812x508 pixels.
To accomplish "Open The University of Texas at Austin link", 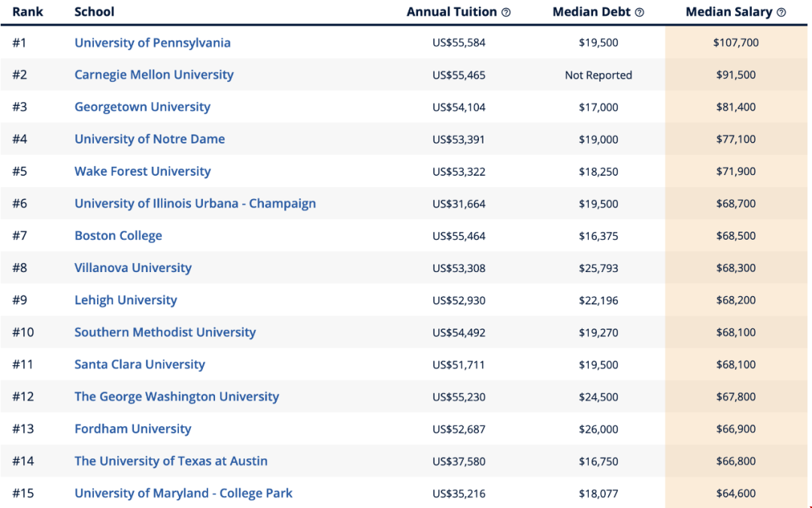I will (171, 461).
